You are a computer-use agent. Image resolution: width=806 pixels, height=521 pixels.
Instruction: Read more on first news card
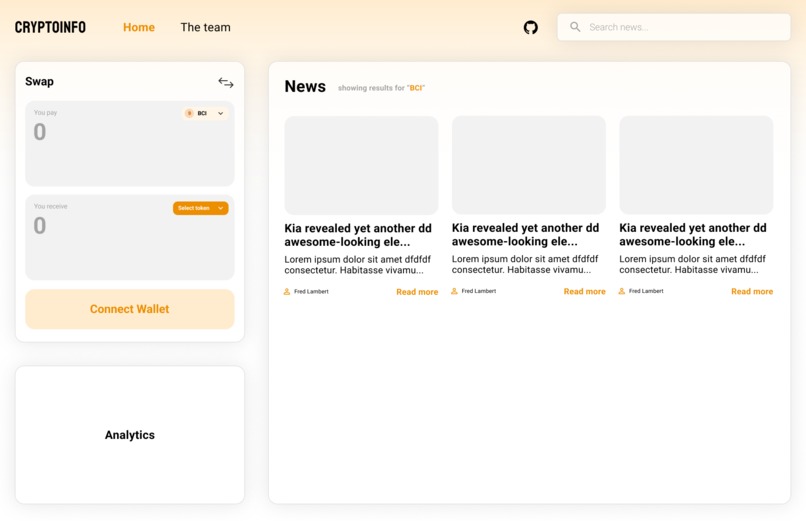pyautogui.click(x=417, y=292)
